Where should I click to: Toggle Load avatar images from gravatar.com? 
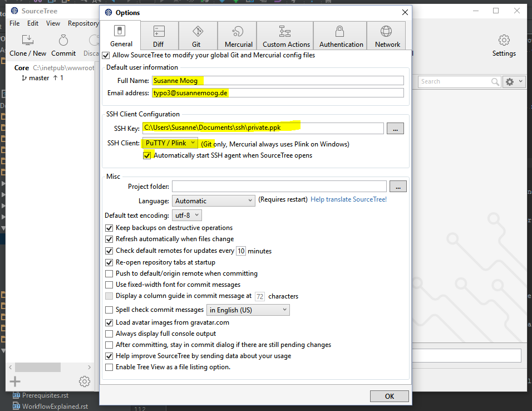tap(109, 322)
